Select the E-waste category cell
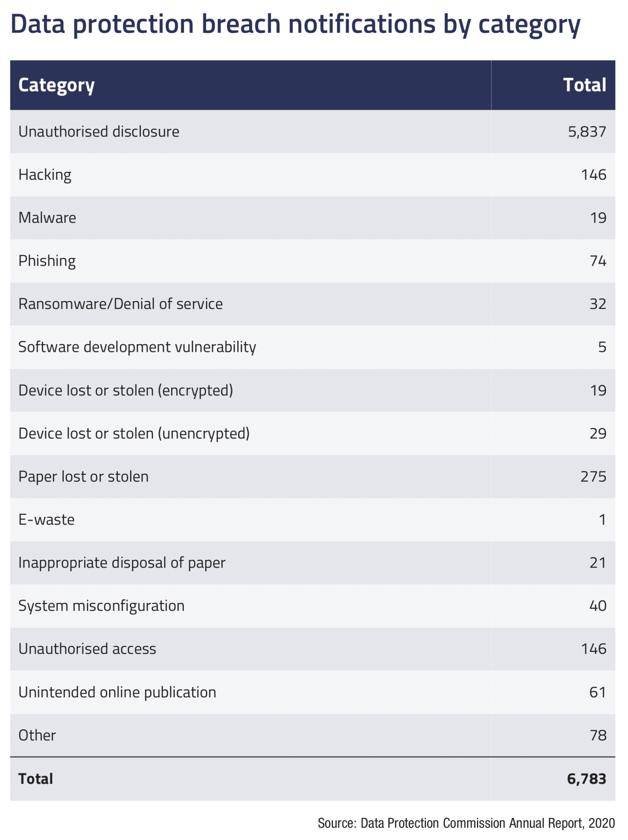Screen dimensions: 628x840 click(x=47, y=520)
